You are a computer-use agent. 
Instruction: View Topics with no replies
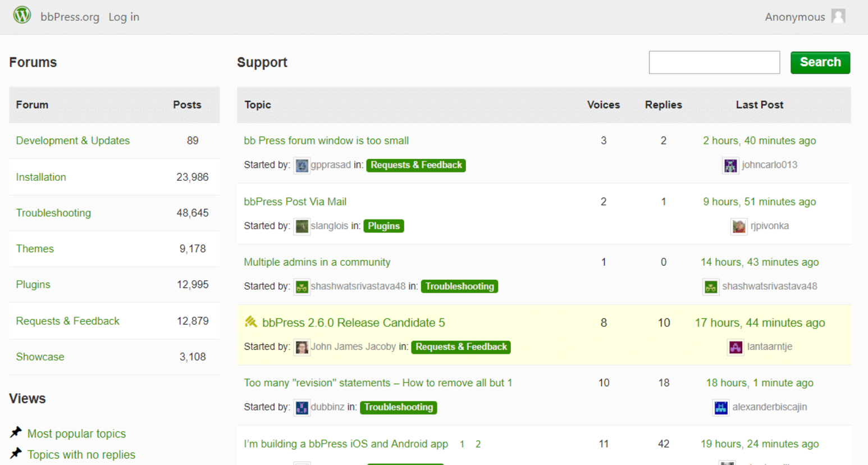pos(80,454)
